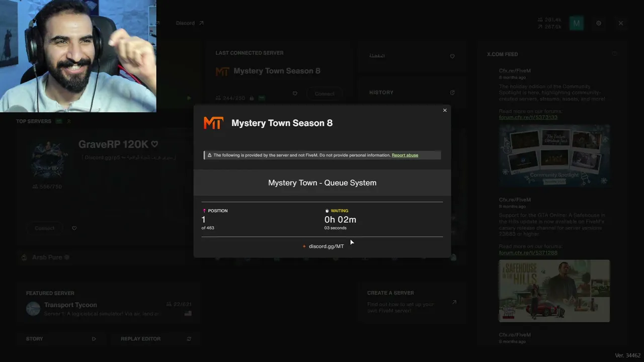
Task: Click the second Cfx.re/FiveM post author
Action: 515,200
